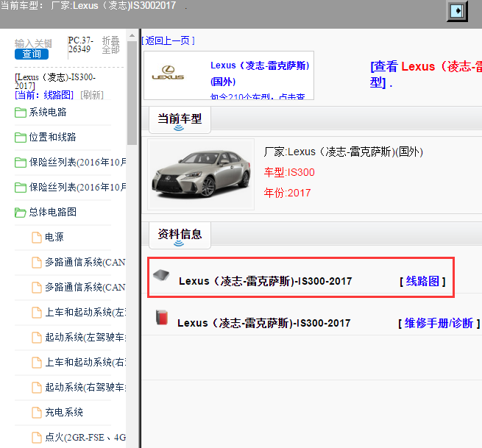Click the [Lexus (凌志)-IS300-2017] sidebar heading
482x448 pixels.
[55, 82]
